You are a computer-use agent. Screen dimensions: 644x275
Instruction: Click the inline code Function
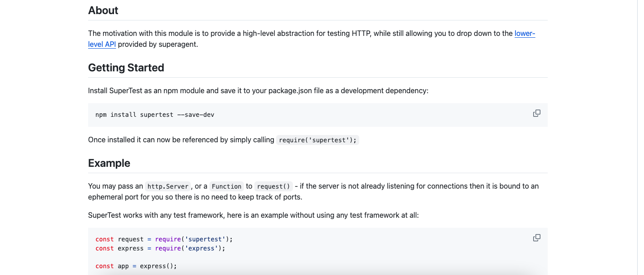coord(227,186)
